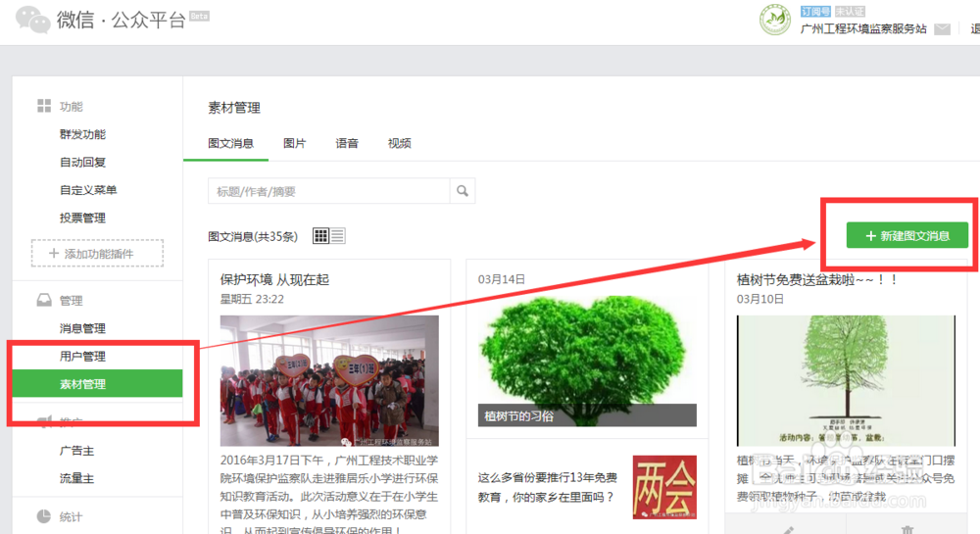Image resolution: width=980 pixels, height=534 pixels.
Task: Open the green heart tree image 植树节的习俗
Action: [587, 361]
